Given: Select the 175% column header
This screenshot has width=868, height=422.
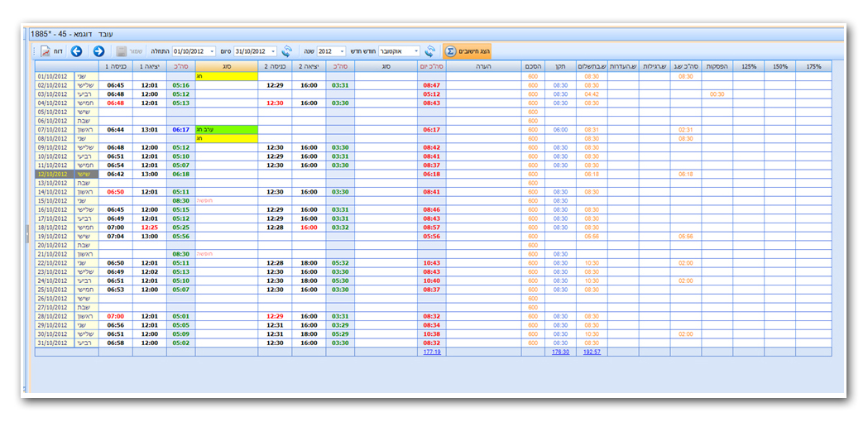Looking at the screenshot, I should (814, 65).
